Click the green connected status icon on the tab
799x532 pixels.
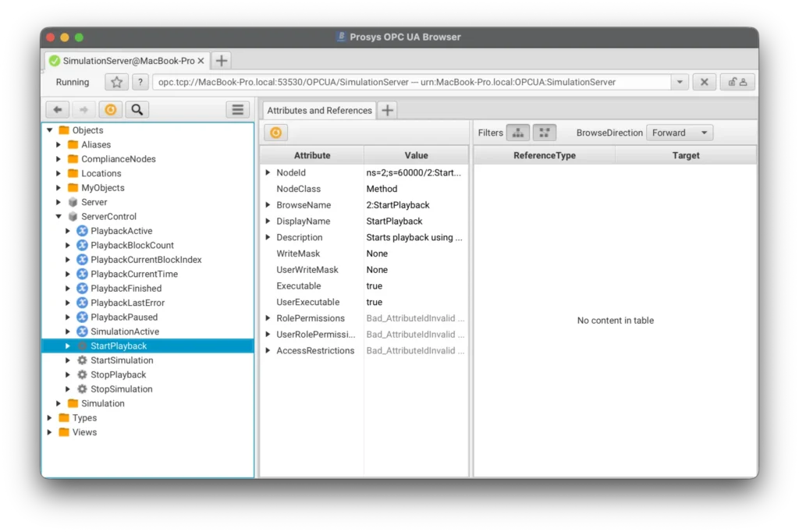tap(54, 61)
